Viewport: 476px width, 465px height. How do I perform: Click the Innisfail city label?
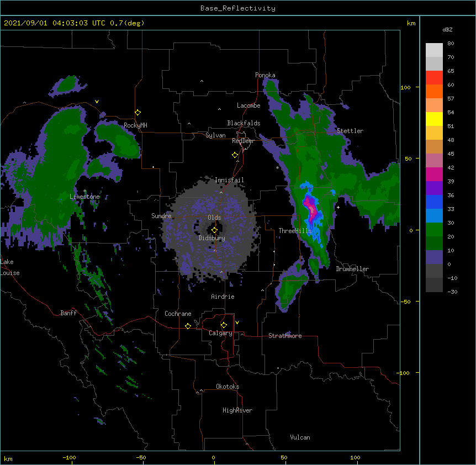coord(229,180)
